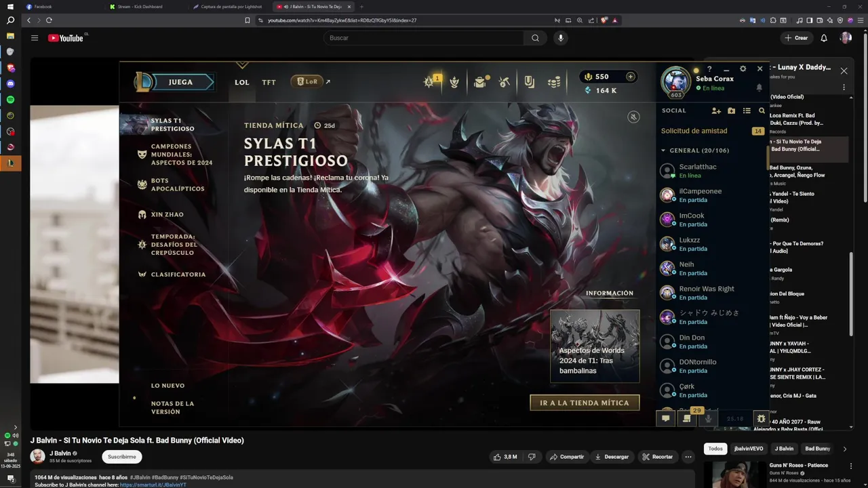Screen dimensions: 868x488
Task: Open the champion mastery lotus icon
Action: 454,82
